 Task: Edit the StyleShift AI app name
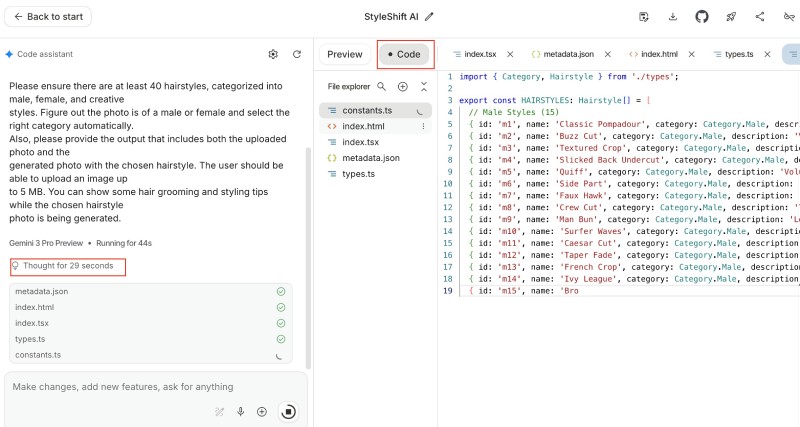429,16
